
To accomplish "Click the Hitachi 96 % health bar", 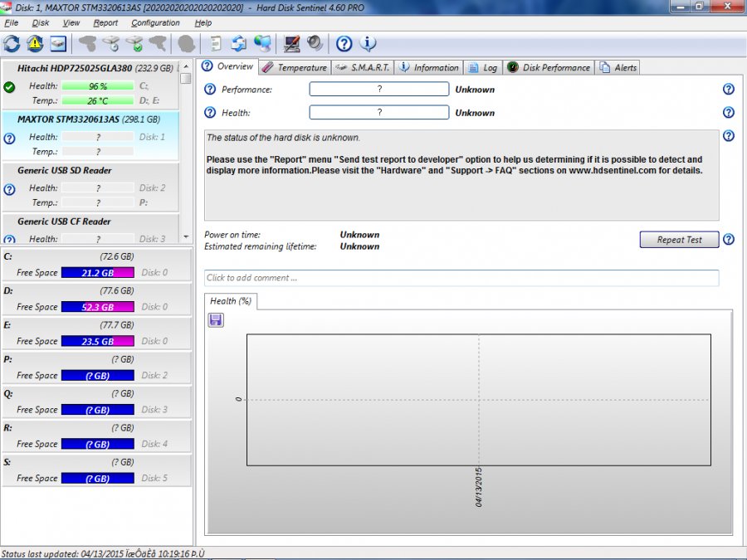I will [98, 86].
